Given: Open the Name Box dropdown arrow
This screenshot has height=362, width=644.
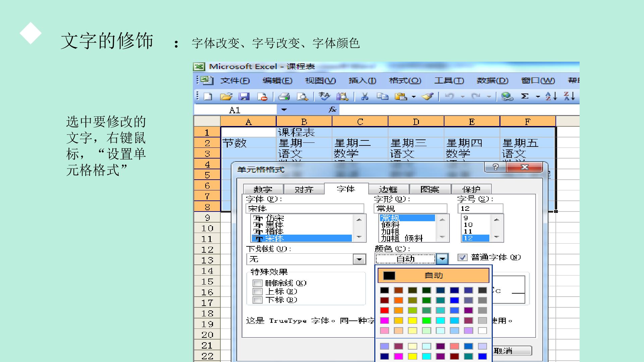Looking at the screenshot, I should tap(284, 110).
